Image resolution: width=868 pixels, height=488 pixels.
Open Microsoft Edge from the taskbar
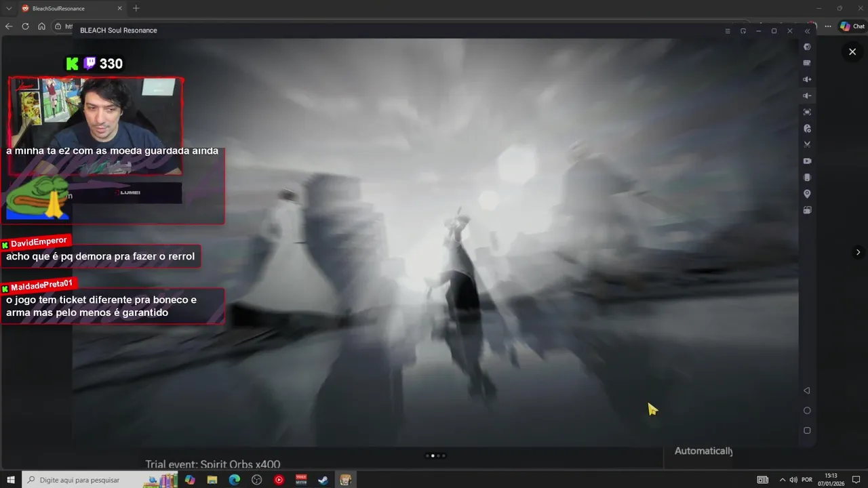[235, 480]
